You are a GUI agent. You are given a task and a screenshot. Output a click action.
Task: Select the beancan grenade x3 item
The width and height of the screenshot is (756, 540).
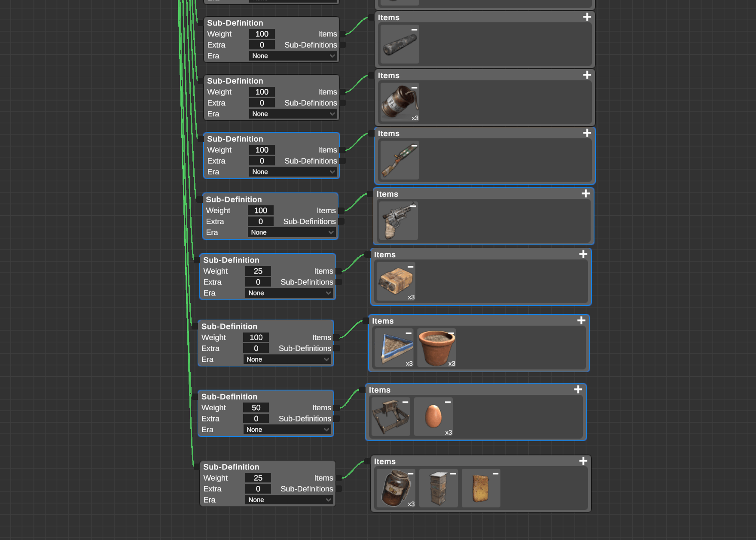click(399, 102)
